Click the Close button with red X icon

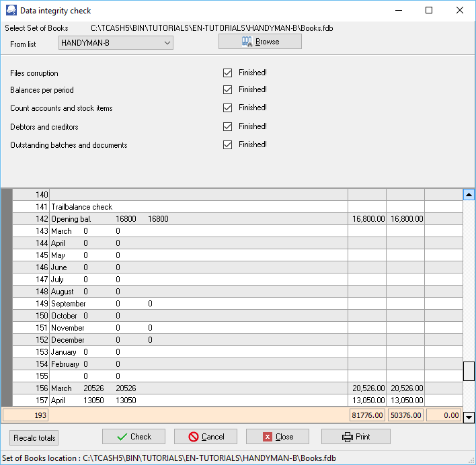point(277,437)
